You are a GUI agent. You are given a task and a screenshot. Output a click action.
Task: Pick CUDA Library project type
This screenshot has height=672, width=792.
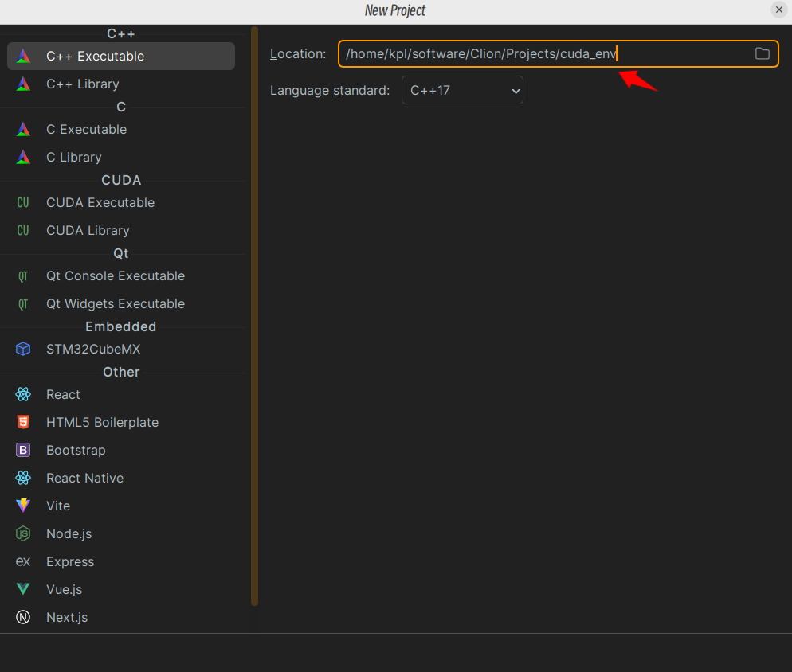click(x=121, y=230)
